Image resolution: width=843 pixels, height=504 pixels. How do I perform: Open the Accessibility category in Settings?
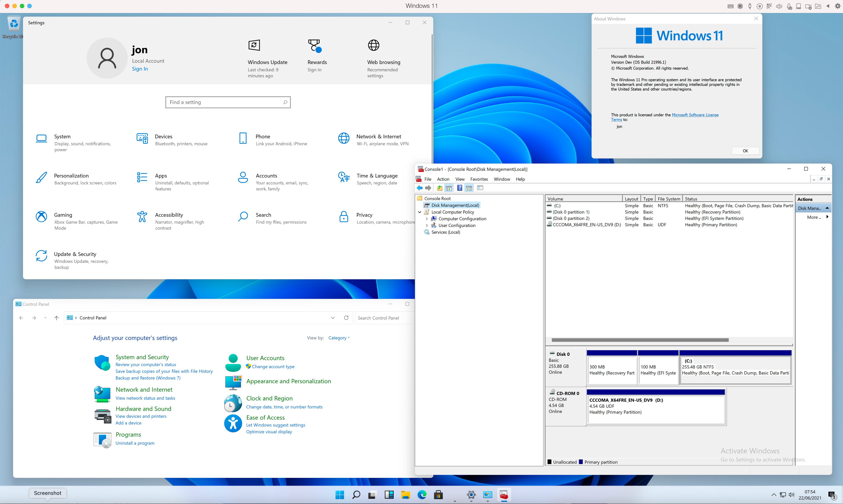[x=171, y=221]
